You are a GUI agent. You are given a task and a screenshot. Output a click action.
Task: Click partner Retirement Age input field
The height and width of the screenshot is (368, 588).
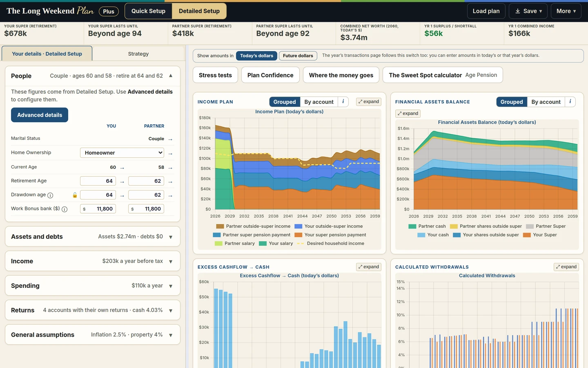coord(146,181)
